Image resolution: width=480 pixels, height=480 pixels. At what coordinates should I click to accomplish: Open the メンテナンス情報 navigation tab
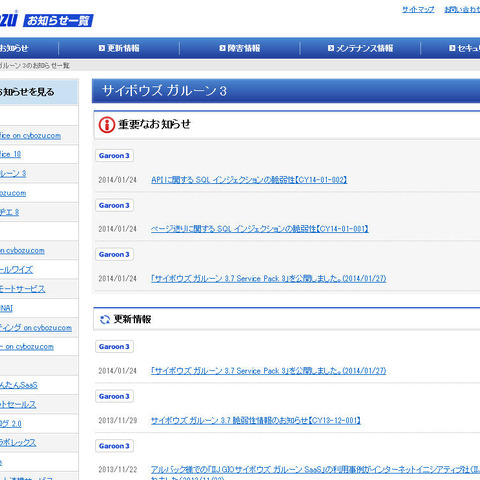(x=360, y=48)
